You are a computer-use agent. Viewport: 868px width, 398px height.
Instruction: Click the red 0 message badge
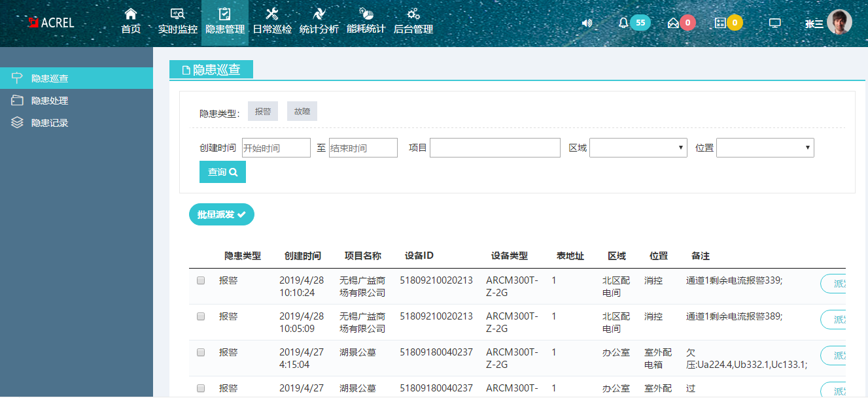click(x=687, y=23)
